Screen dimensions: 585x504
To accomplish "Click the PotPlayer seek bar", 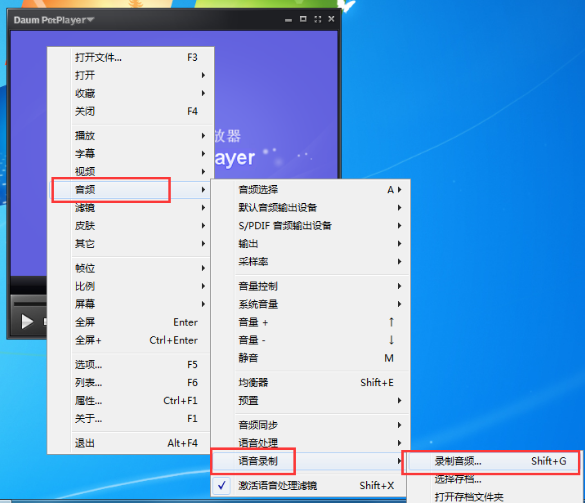I will pyautogui.click(x=30, y=304).
